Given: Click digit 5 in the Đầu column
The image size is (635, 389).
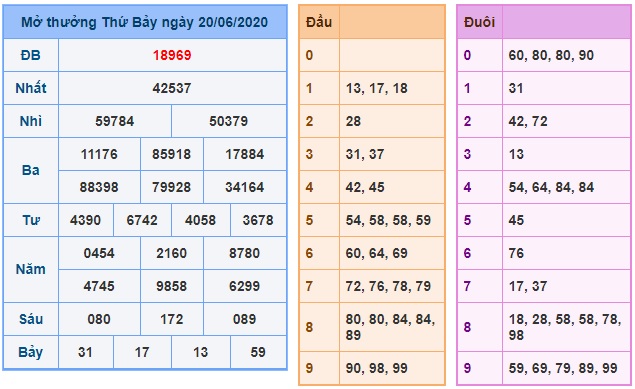Looking at the screenshot, I should pyautogui.click(x=309, y=220).
